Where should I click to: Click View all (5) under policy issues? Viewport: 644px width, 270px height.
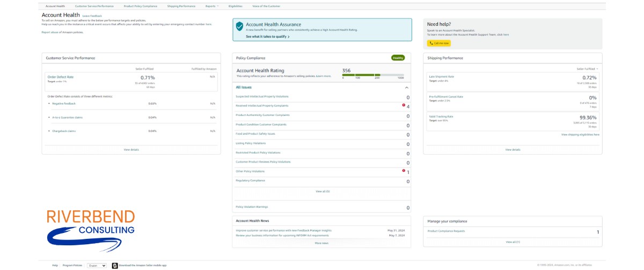tap(323, 191)
